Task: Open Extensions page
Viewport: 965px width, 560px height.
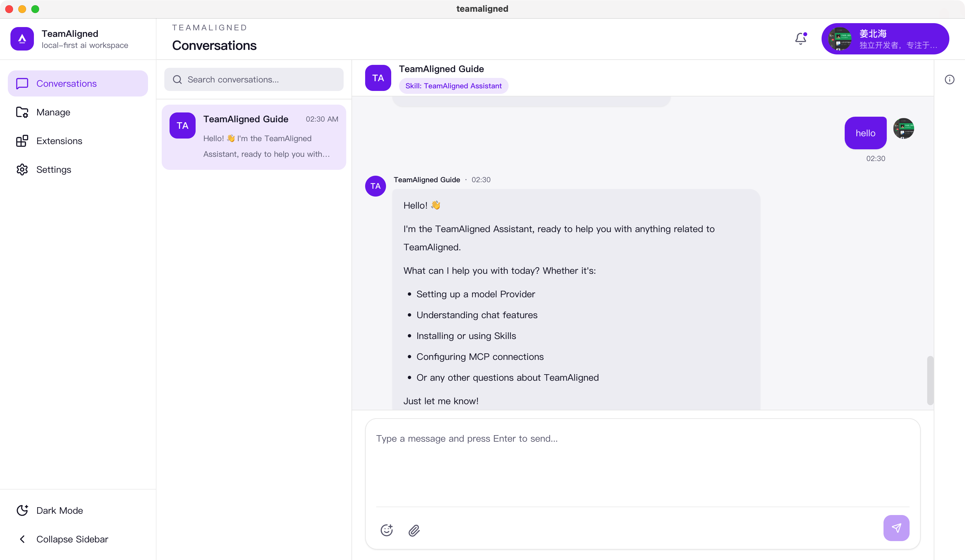Action: pyautogui.click(x=78, y=141)
